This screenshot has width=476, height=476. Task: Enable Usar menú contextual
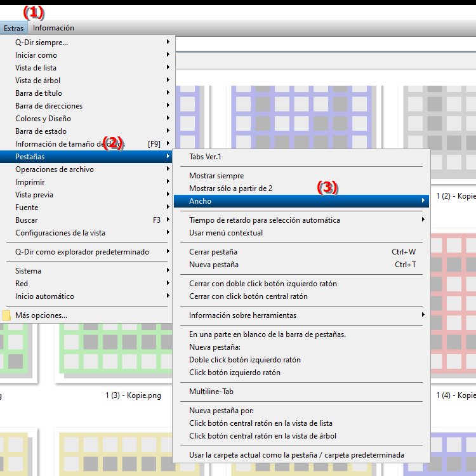click(225, 233)
